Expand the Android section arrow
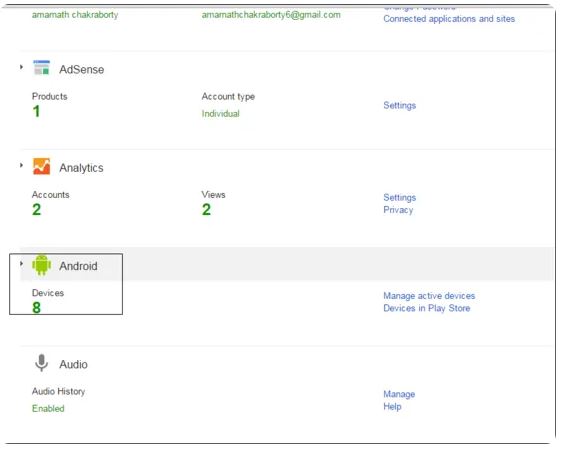Screen dimensions: 563x450 coord(22,264)
